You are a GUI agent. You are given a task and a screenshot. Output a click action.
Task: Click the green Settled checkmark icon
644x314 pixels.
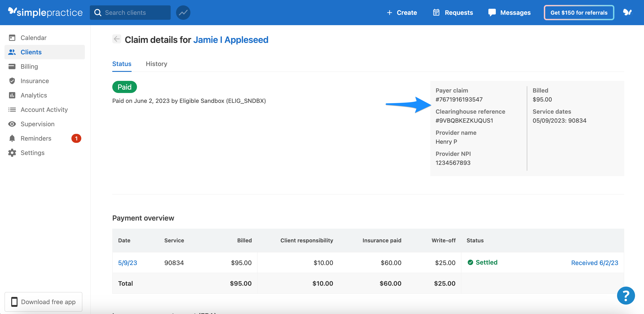tap(470, 262)
